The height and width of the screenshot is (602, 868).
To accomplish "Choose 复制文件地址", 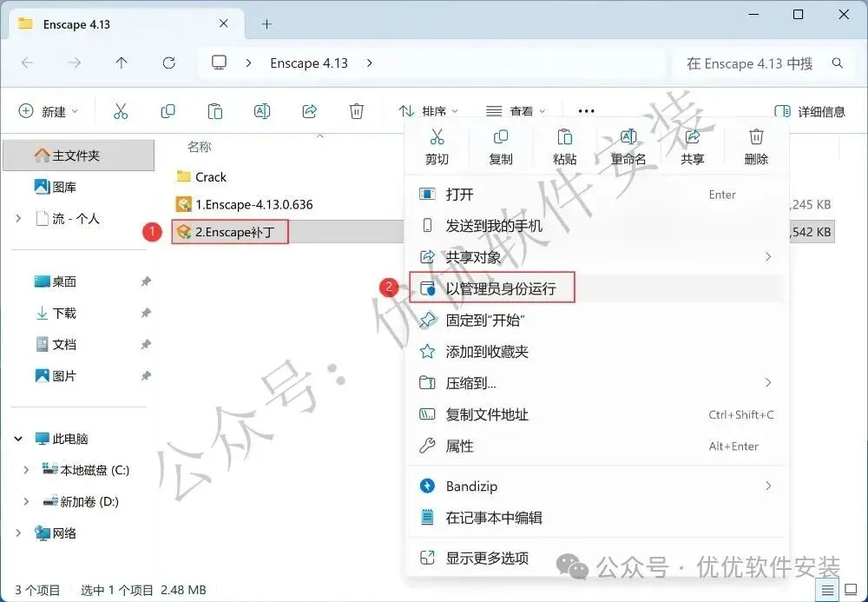I will (x=597, y=414).
